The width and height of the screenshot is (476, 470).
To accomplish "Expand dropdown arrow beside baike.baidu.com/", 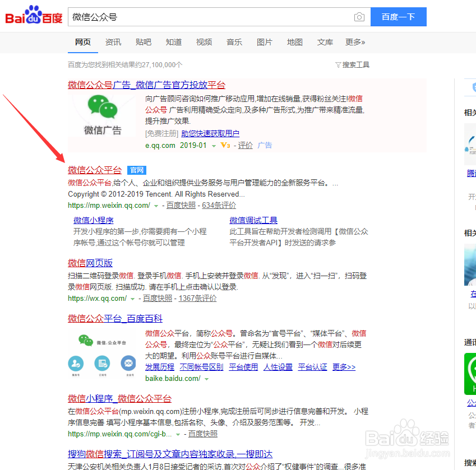I will (206, 379).
